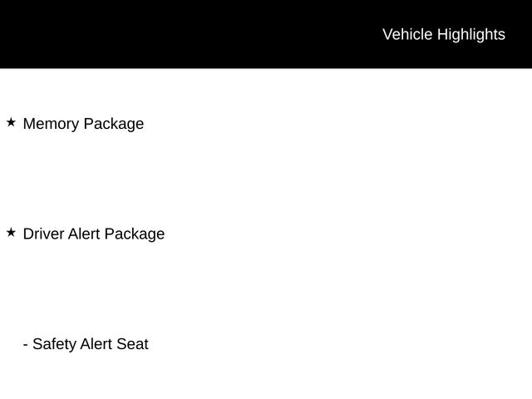Click the word Memory in the first bullet
This screenshot has height=399, width=532.
tap(52, 124)
